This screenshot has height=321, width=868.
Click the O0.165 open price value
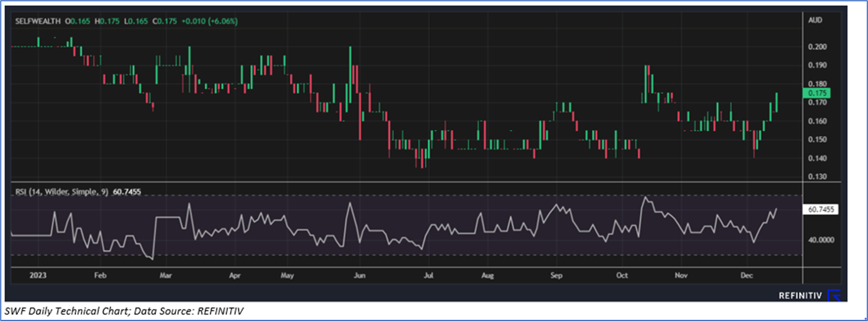click(78, 21)
